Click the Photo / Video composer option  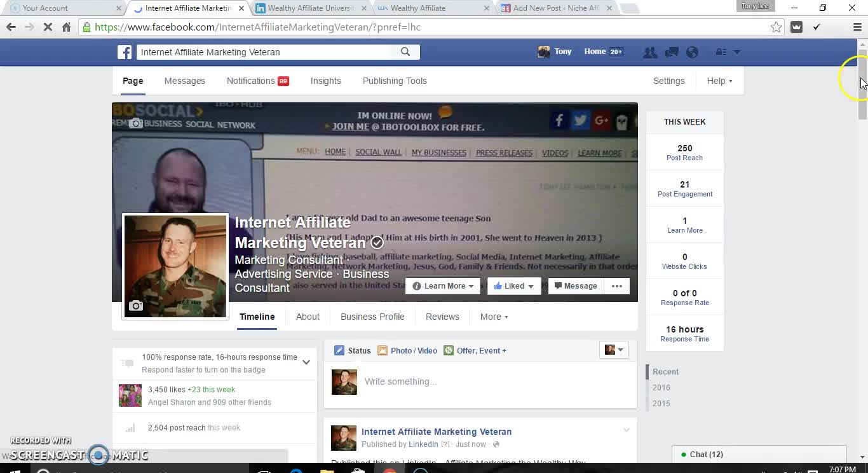[407, 350]
